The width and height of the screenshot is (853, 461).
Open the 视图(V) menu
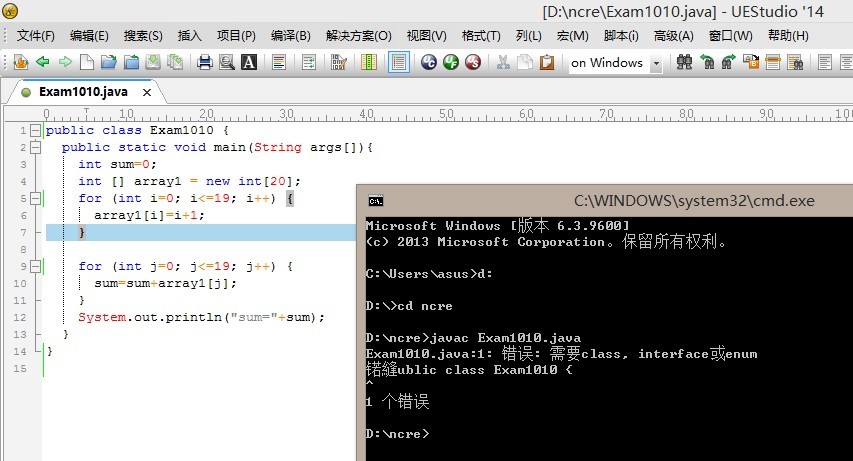426,35
